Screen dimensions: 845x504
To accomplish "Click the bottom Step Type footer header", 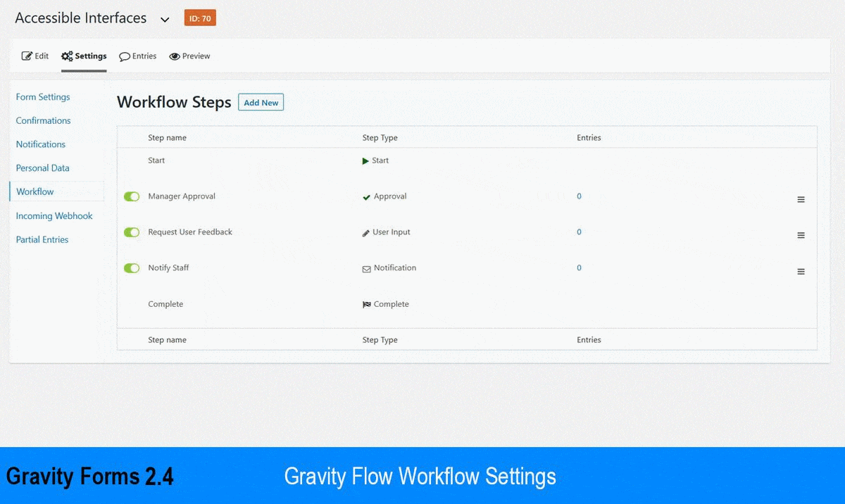I will point(380,340).
